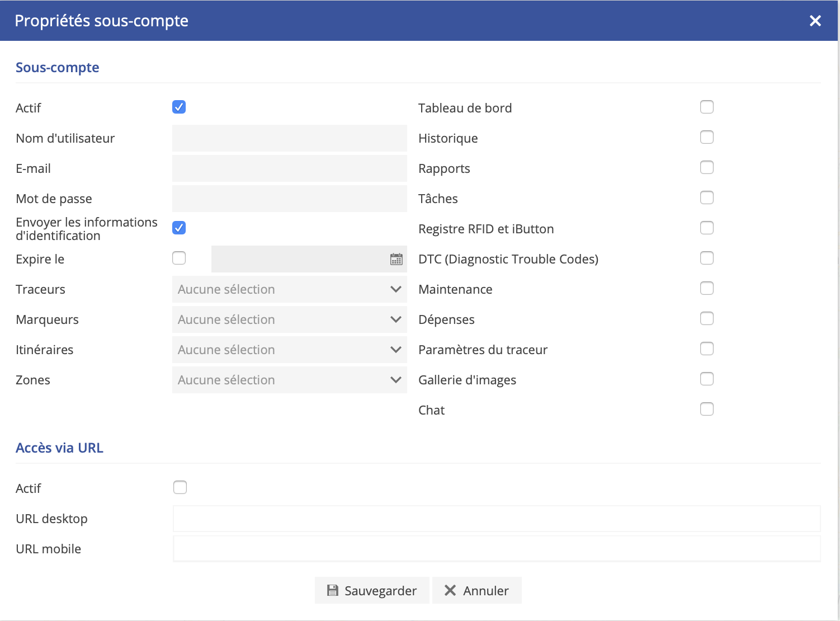The image size is (840, 621).
Task: Focus the Mot de passe field
Action: click(289, 199)
